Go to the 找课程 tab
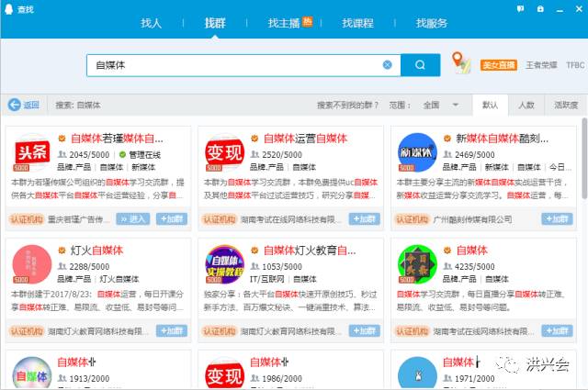Screen dimensions: 588x390 pos(357,23)
